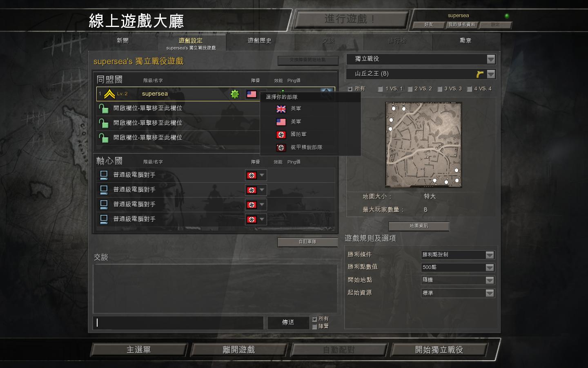The image size is (588, 368).
Task: Click the yellow map marker icon beside 山丘之王
Action: (x=480, y=74)
